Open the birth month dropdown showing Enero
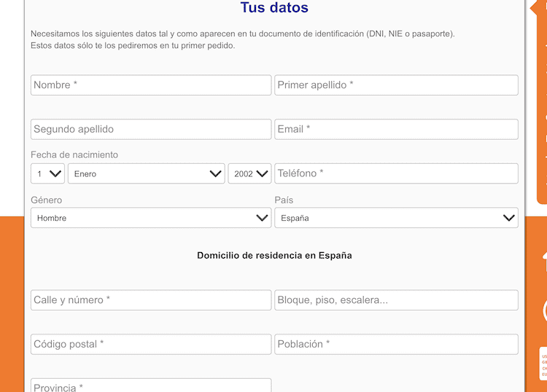 click(x=146, y=173)
